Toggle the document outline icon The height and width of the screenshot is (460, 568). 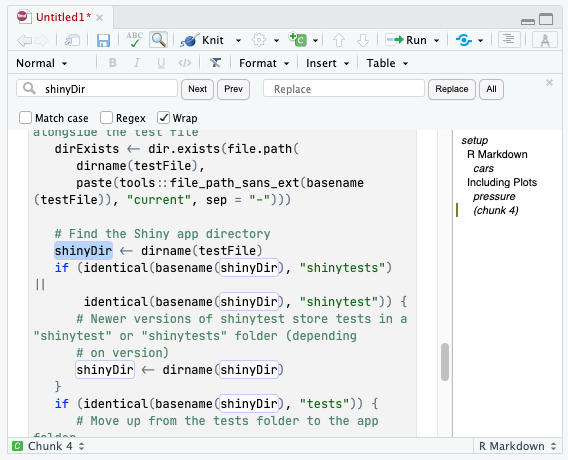tap(509, 39)
